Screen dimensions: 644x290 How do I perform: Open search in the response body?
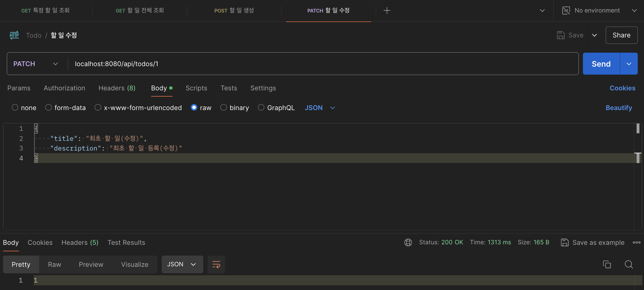coord(629,264)
